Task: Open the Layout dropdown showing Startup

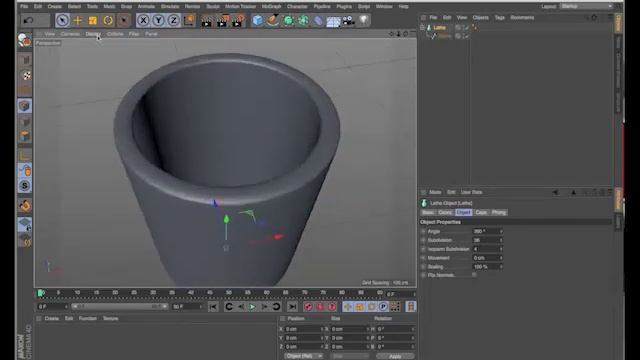Action: pos(587,7)
